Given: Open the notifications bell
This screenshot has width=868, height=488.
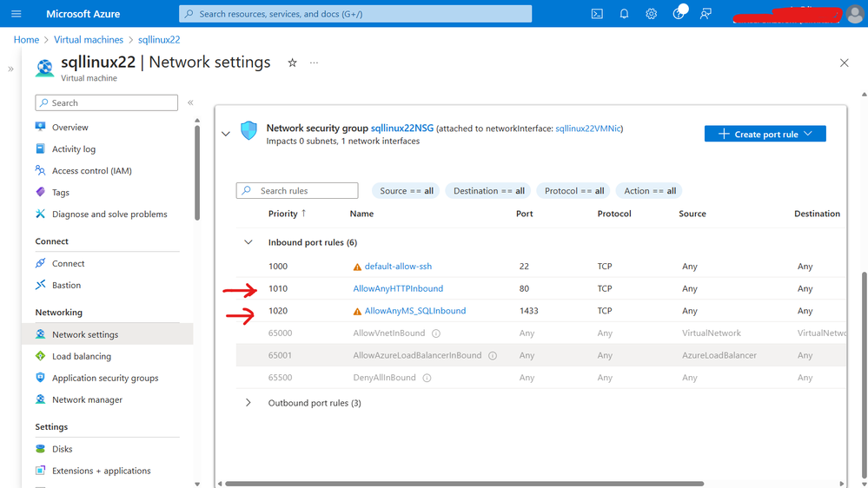Looking at the screenshot, I should tap(624, 14).
